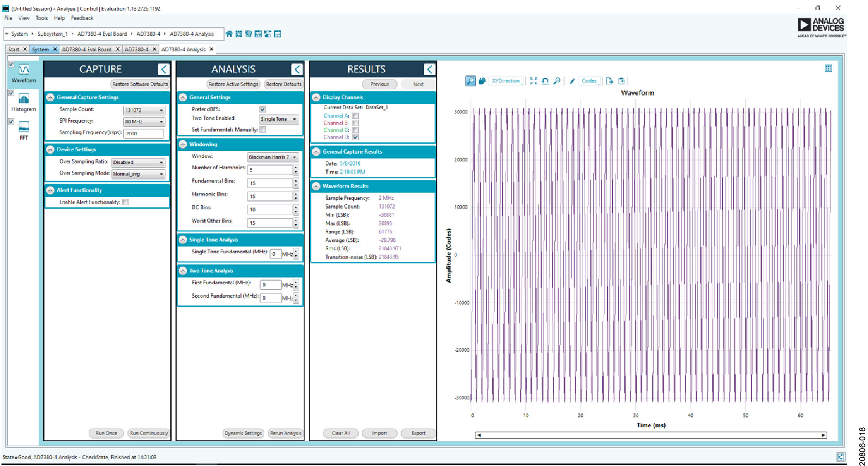
Task: Collapse the CAPTURE panel with its arrow
Action: click(163, 69)
